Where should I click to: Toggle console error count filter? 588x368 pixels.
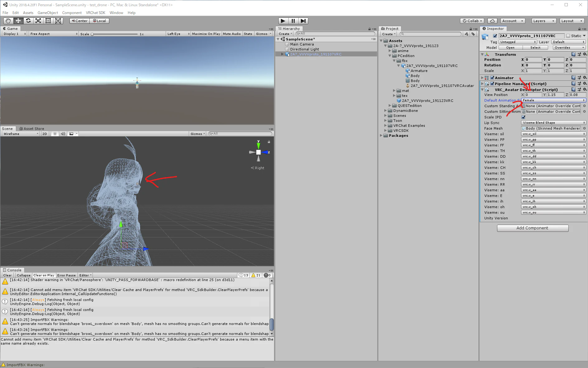tap(267, 275)
